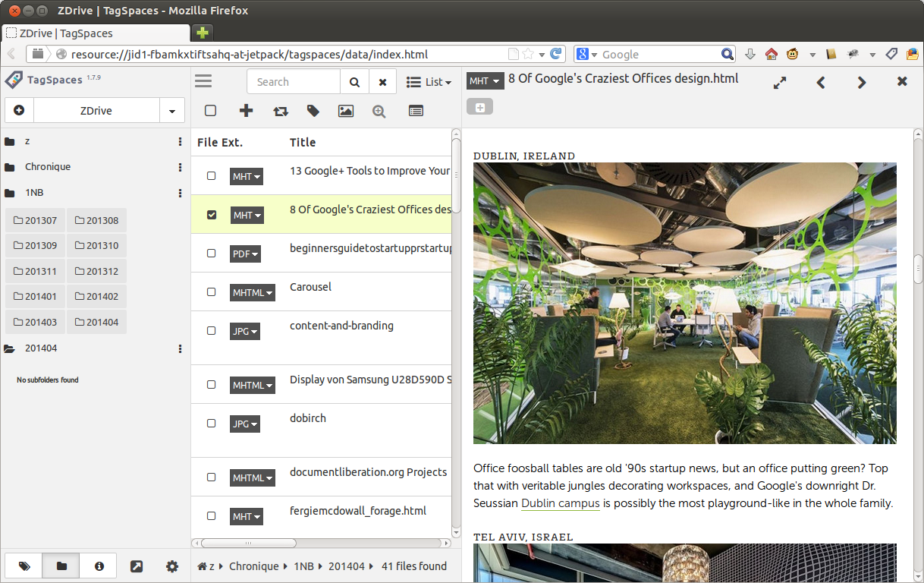924x583 pixels.
Task: Toggle the hamburger menu icon
Action: point(203,81)
